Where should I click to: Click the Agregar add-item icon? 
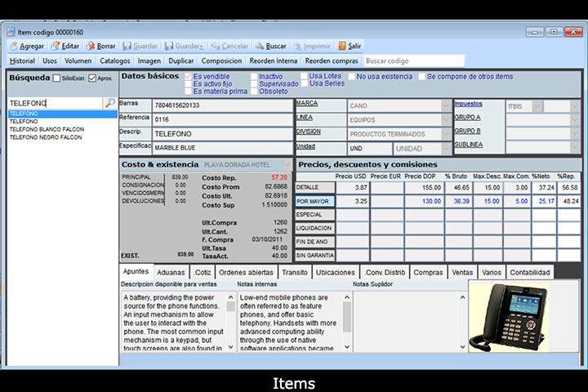click(11, 46)
